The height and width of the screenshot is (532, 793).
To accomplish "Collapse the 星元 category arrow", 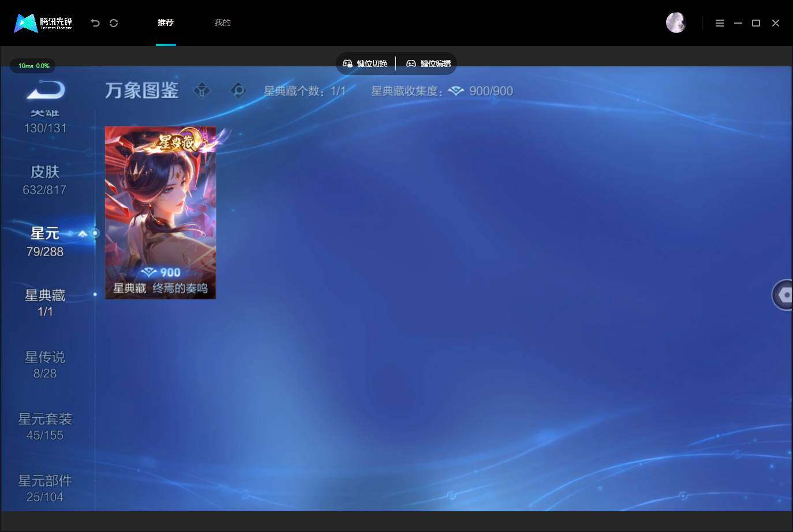I will pyautogui.click(x=83, y=234).
